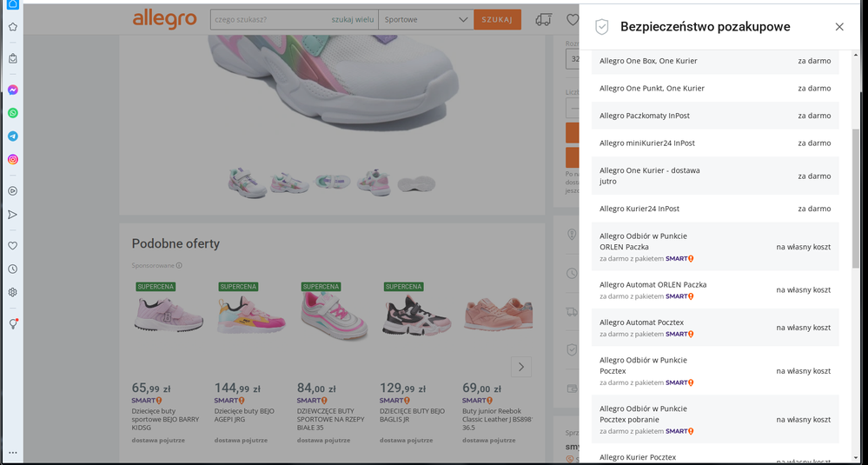The height and width of the screenshot is (465, 868).
Task: Open Messenger in Opera sidebar
Action: click(x=13, y=90)
